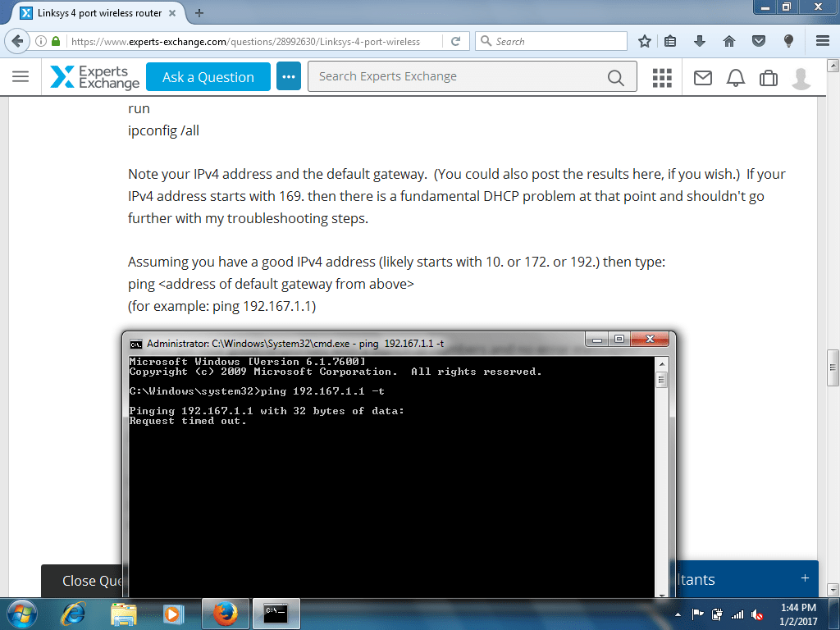Close the Linksys router tab

click(172, 13)
